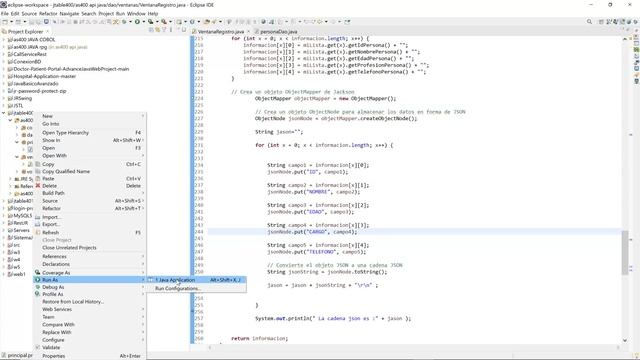640x360 pixels.
Task: Switch to the VentanaRegistro.java tab
Action: [x=221, y=31]
